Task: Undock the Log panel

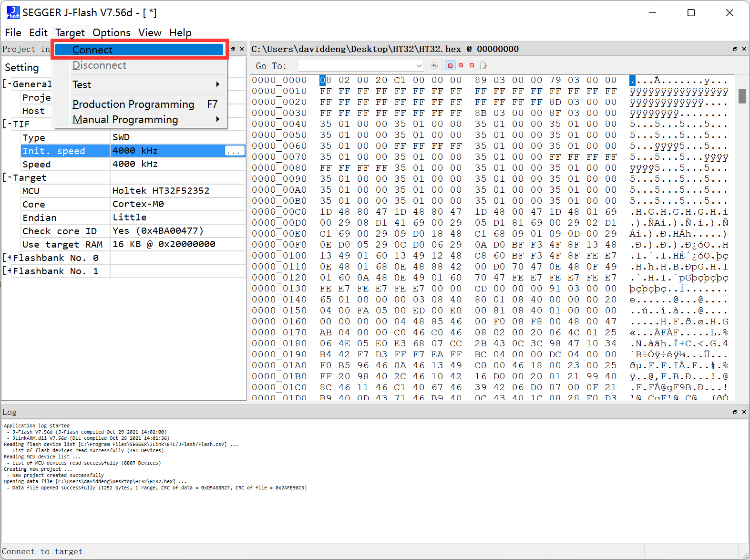Action: [735, 412]
